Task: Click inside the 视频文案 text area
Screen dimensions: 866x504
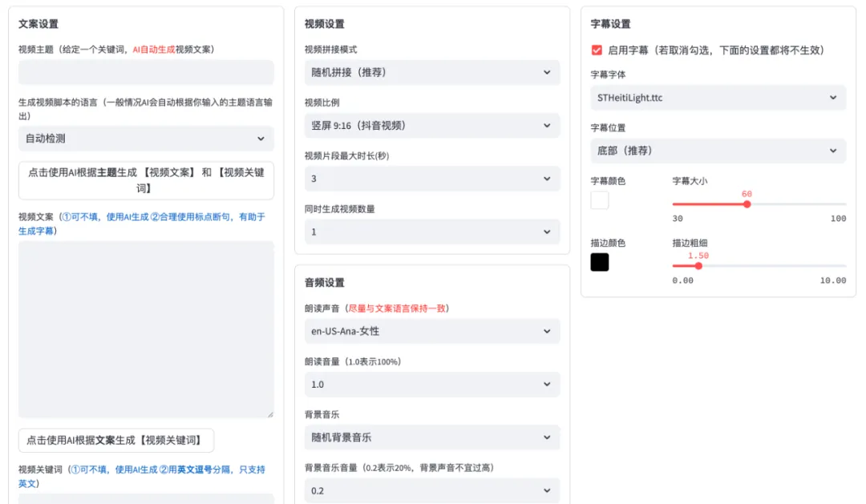Action: click(146, 329)
